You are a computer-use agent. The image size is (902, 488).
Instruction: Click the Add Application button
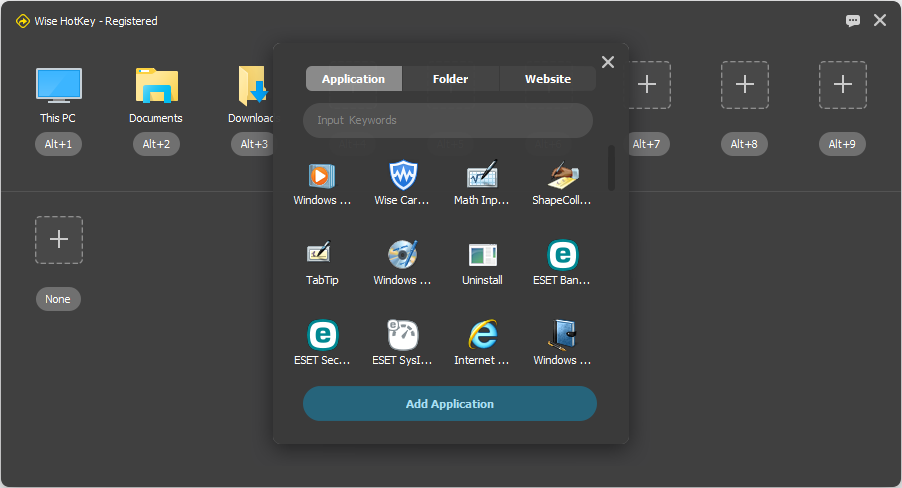pyautogui.click(x=450, y=403)
